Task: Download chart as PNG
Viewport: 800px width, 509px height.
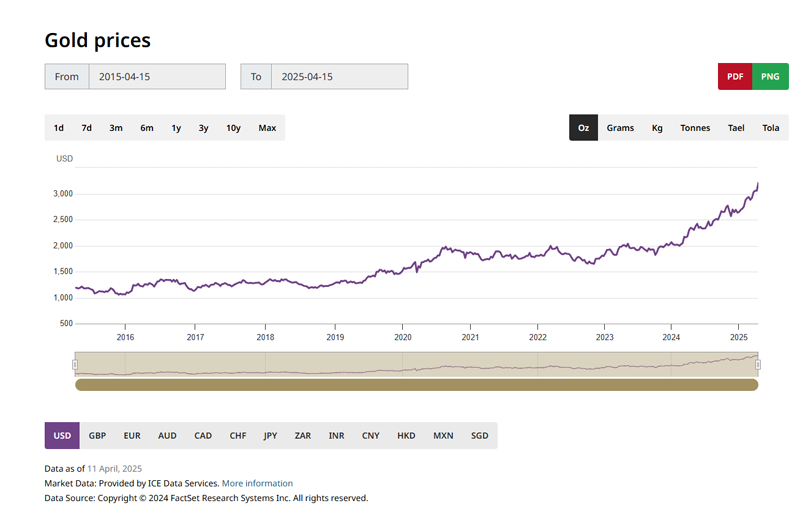Action: point(770,76)
